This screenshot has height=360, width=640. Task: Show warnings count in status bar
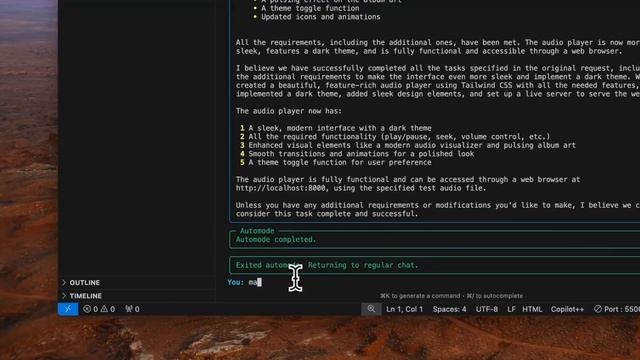(108, 309)
